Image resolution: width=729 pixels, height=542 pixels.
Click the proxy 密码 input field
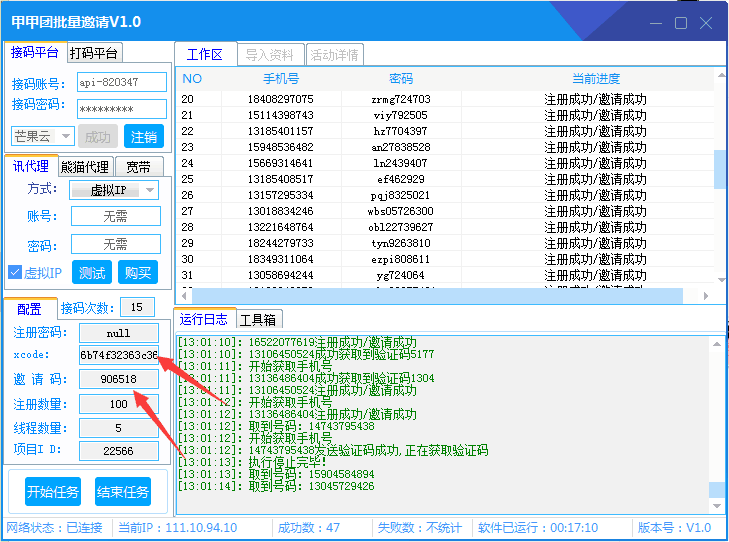click(116, 244)
